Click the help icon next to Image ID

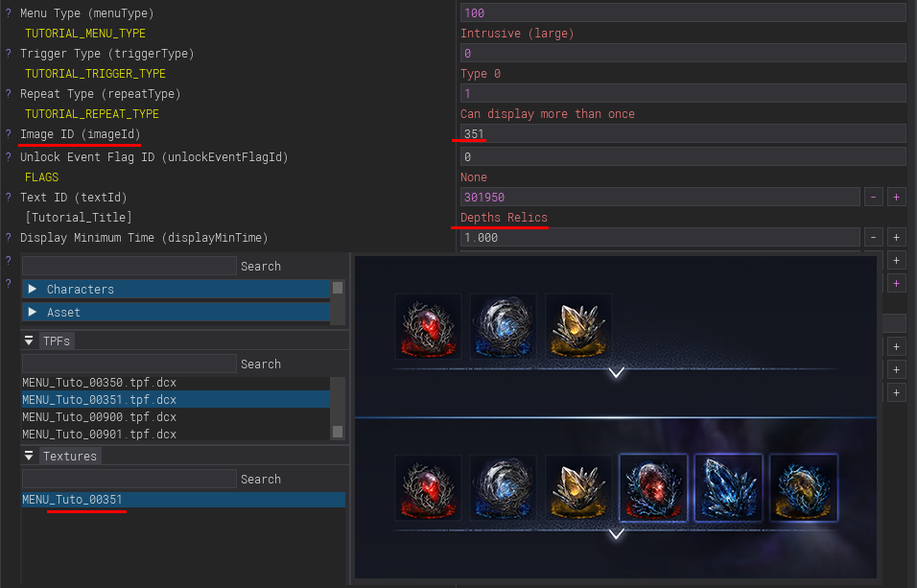(9, 134)
